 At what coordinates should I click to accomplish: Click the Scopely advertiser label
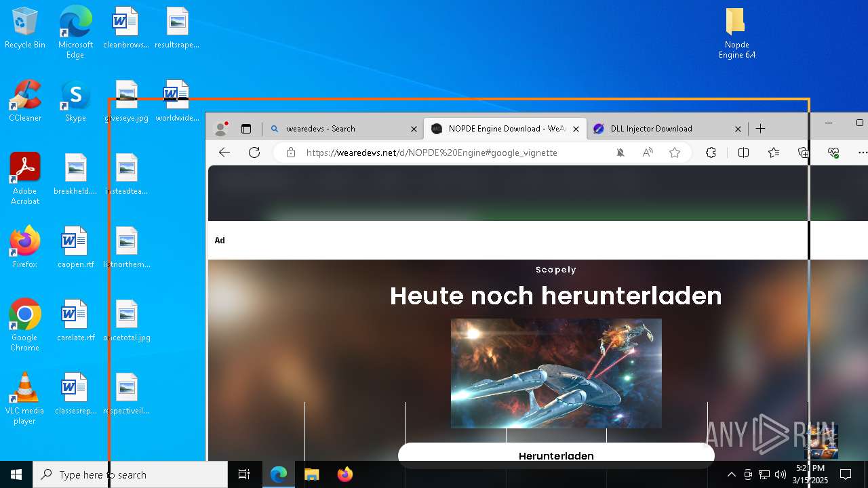tap(556, 270)
